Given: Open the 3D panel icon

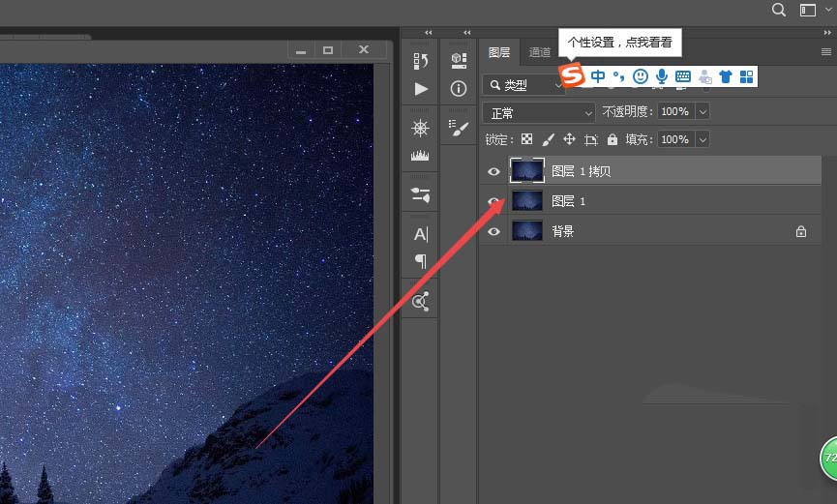Looking at the screenshot, I should point(459,60).
